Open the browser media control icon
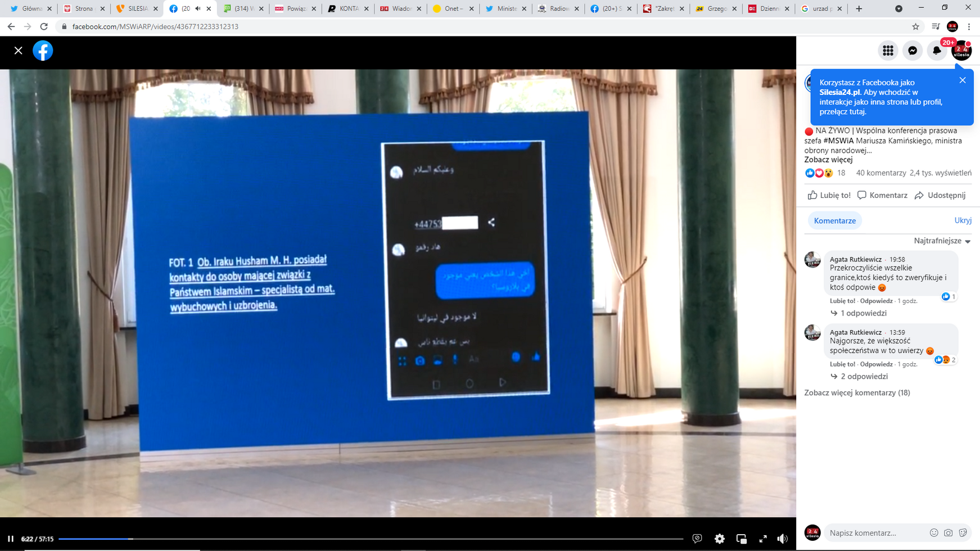 tap(936, 26)
